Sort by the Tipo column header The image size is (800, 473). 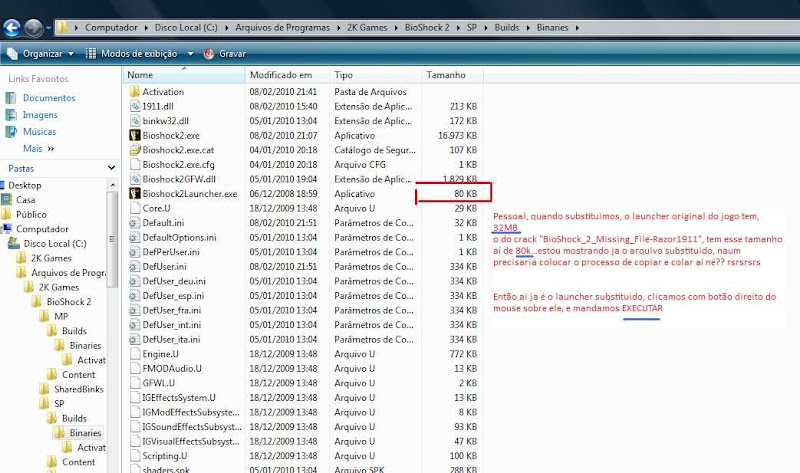pyautogui.click(x=376, y=75)
